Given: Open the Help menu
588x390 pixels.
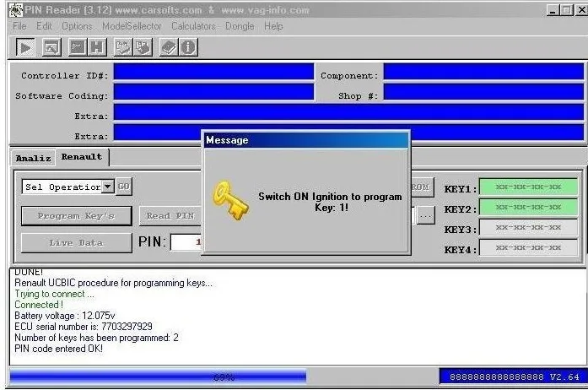Looking at the screenshot, I should pyautogui.click(x=273, y=26).
